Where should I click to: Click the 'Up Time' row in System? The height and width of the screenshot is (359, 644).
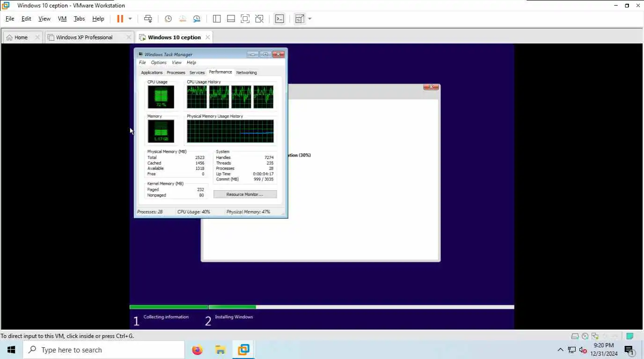245,174
